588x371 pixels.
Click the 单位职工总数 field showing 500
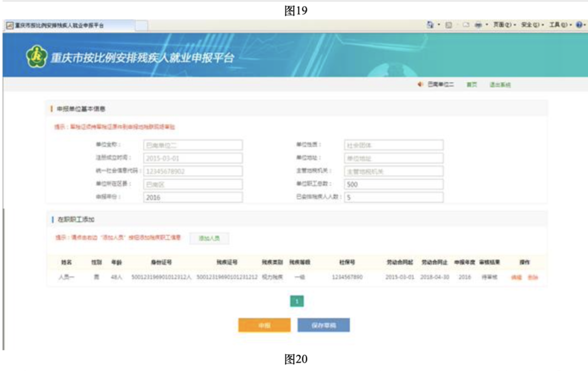coord(393,184)
